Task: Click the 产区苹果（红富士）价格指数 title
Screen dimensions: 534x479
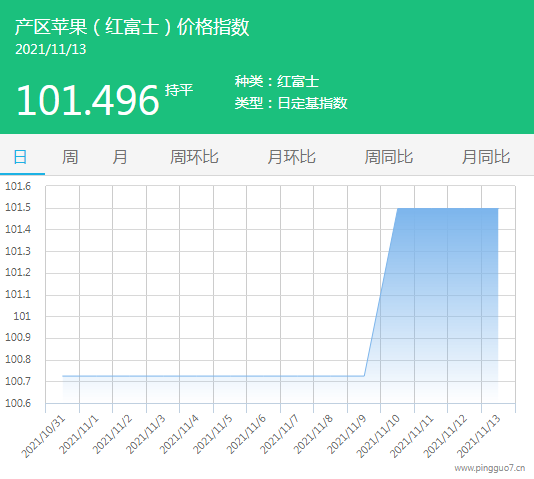Action: click(132, 27)
